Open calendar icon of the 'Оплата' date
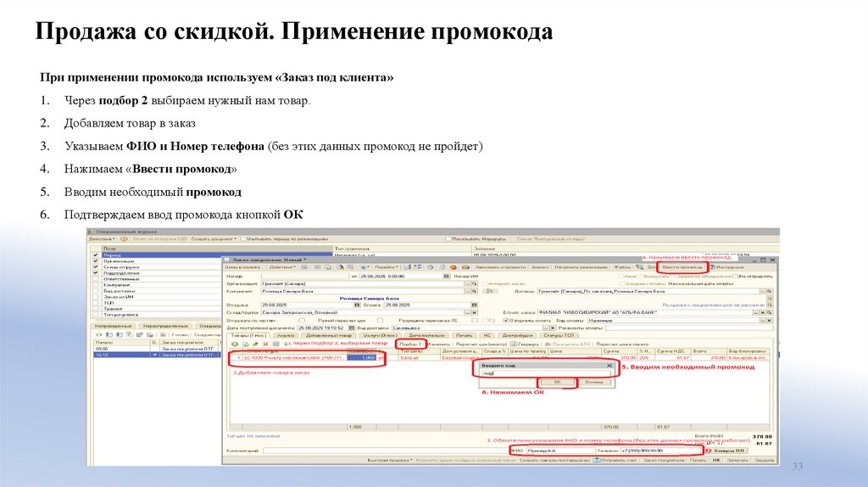The image size is (868, 487). (475, 305)
